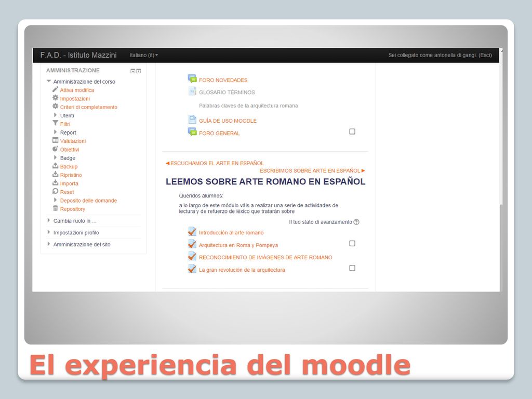
Task: Click the help icon next to stato di avanzamento
Action: (356, 222)
